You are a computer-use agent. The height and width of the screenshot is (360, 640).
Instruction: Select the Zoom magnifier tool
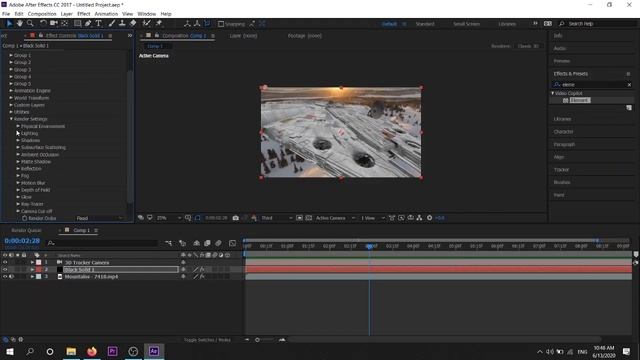[30, 24]
